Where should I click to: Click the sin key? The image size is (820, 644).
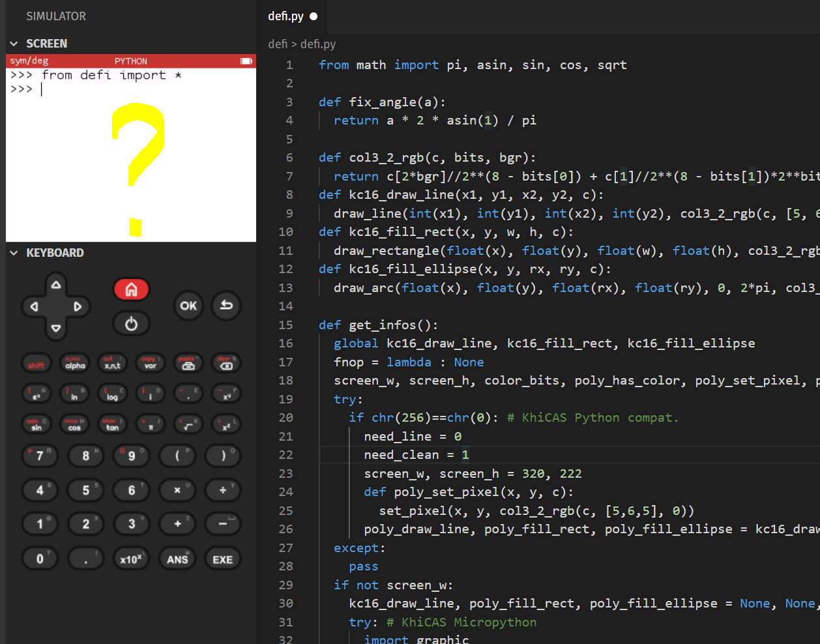click(37, 424)
